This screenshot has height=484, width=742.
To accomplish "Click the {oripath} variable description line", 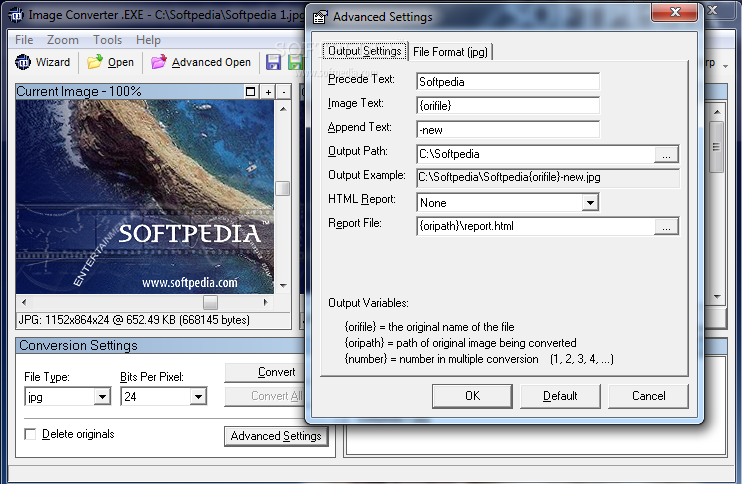I will tap(460, 343).
